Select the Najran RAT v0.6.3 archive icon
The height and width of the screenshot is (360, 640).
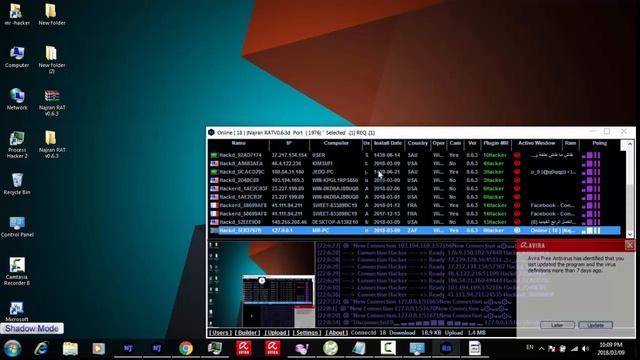(52, 102)
